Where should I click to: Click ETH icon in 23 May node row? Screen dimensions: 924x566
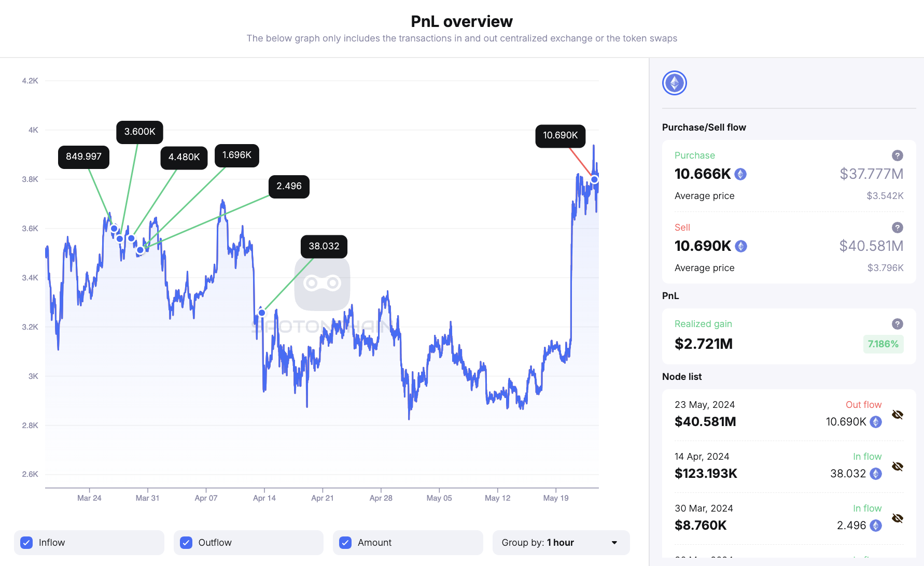point(876,422)
